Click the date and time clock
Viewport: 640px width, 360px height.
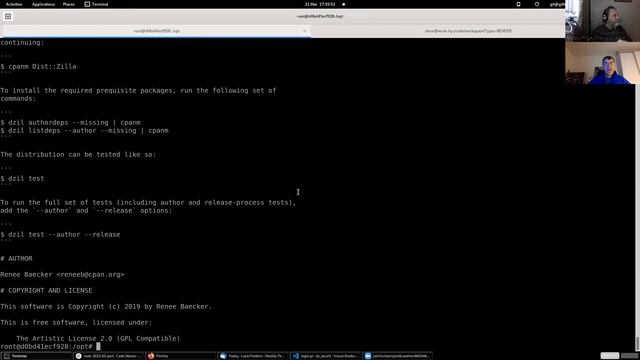click(320, 4)
